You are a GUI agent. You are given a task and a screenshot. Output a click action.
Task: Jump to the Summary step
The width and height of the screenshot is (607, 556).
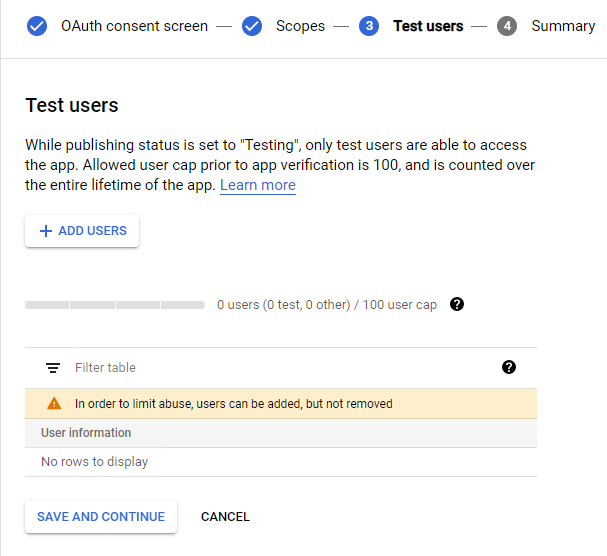(563, 26)
